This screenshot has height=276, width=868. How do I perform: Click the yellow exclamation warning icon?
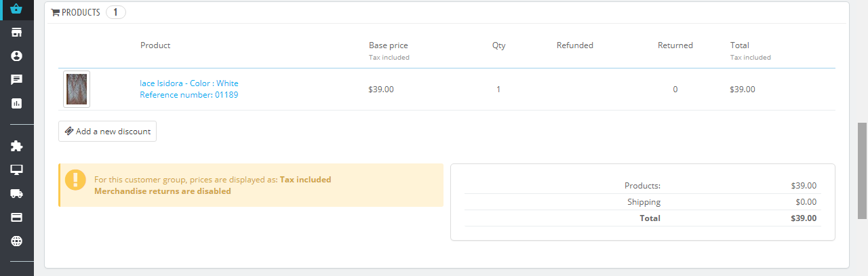(76, 180)
